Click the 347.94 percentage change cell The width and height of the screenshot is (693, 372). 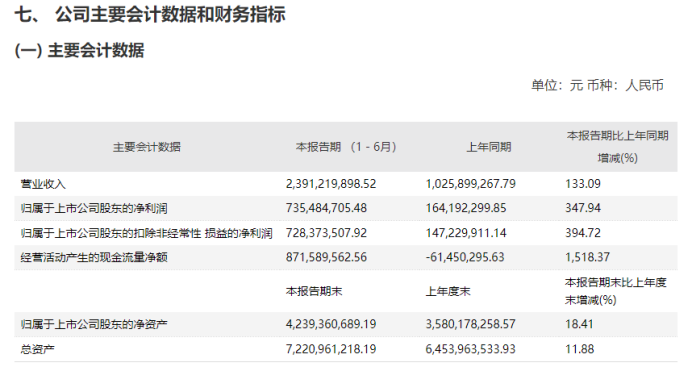(583, 208)
